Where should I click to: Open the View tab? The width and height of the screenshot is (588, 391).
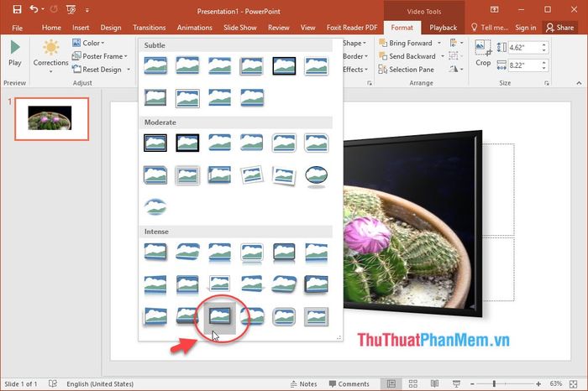pos(307,28)
